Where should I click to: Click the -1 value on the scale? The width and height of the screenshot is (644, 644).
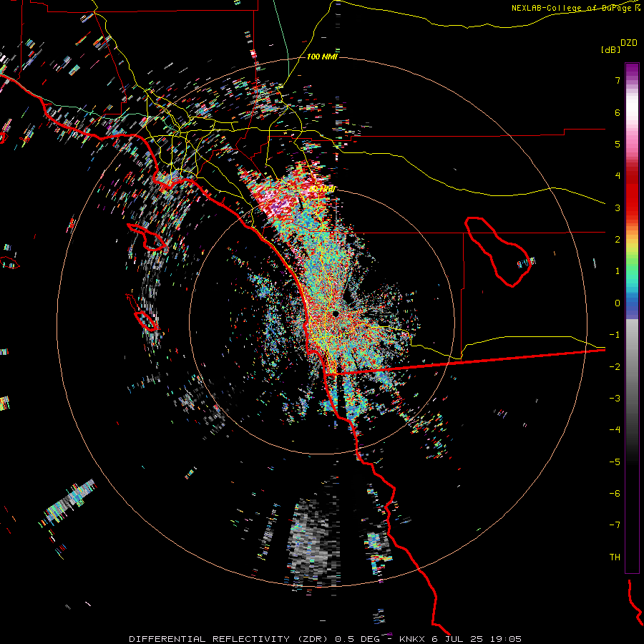click(x=615, y=335)
